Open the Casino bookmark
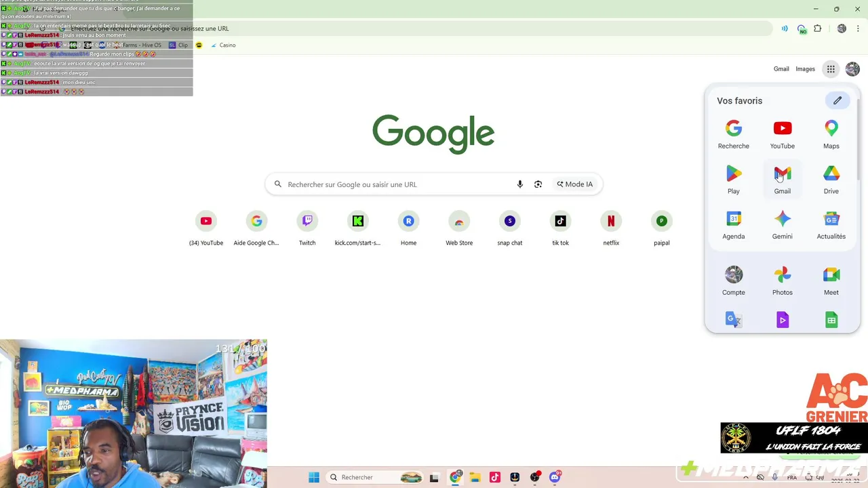The image size is (868, 488). tap(222, 45)
